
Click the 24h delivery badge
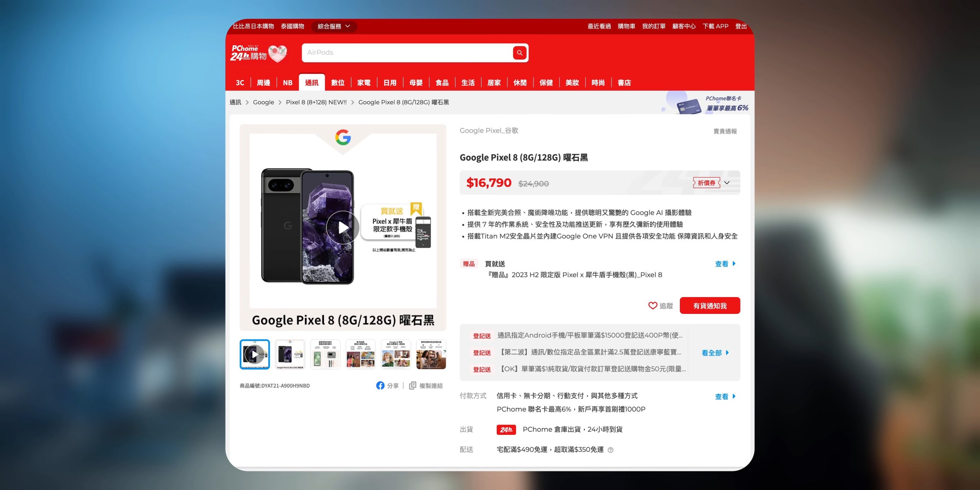(x=506, y=430)
